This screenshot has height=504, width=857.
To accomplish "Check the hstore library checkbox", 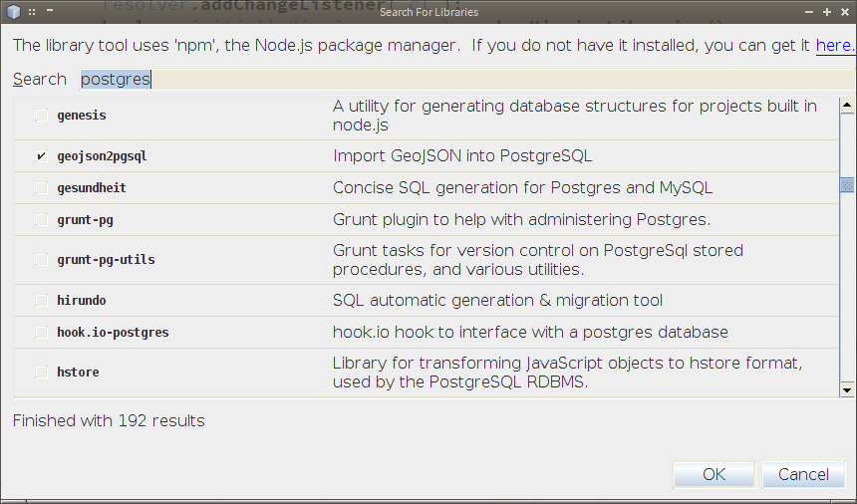I will pos(42,373).
